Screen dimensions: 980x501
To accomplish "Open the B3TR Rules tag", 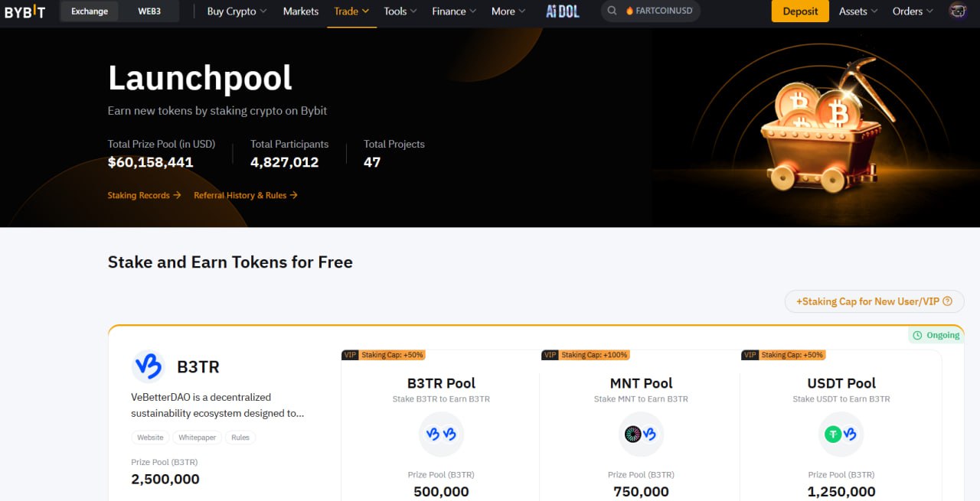I will [240, 438].
